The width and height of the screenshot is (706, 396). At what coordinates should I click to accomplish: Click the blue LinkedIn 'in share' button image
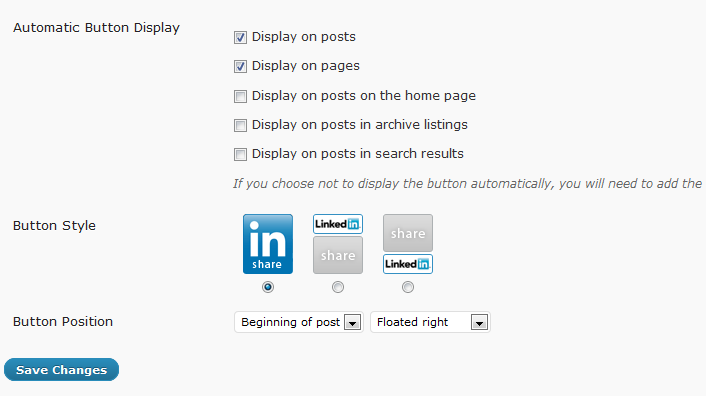pyautogui.click(x=268, y=244)
